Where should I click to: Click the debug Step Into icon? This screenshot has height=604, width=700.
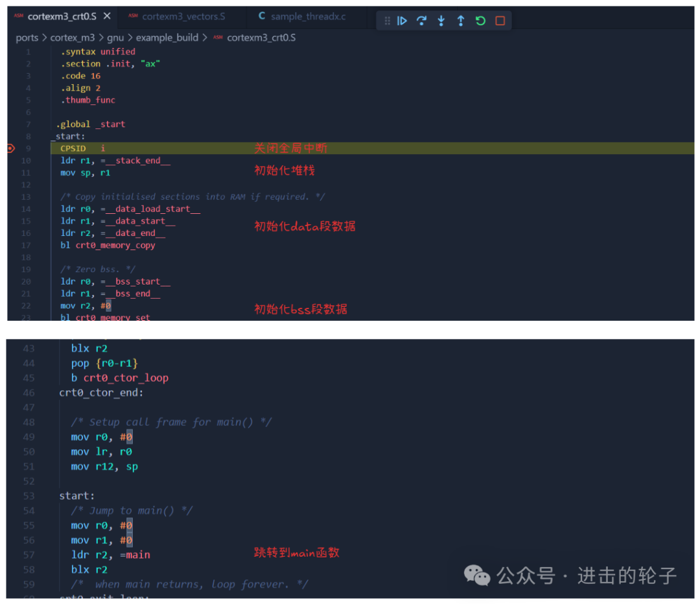point(441,21)
